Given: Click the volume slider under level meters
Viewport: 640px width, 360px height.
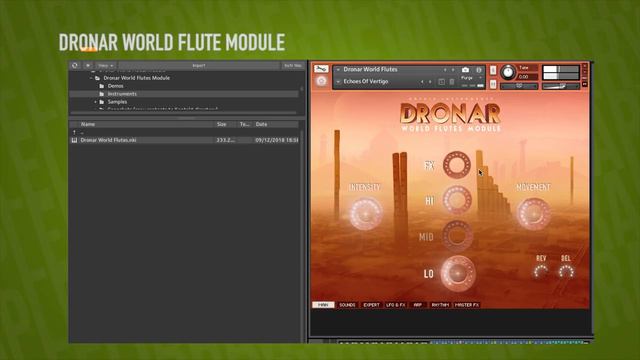Looking at the screenshot, I should coord(560,86).
